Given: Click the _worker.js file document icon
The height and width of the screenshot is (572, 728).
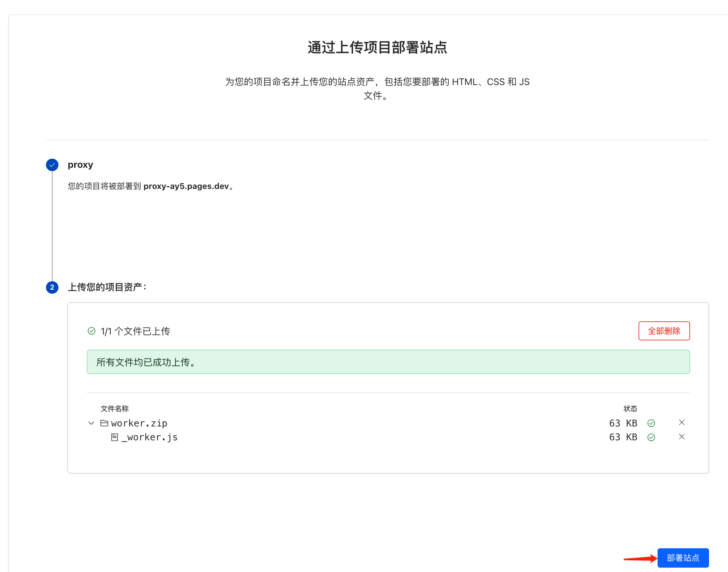Looking at the screenshot, I should point(115,437).
